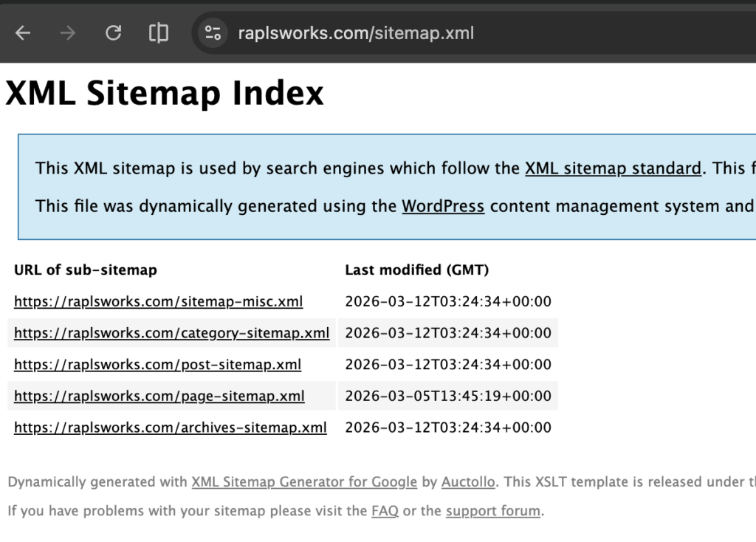Open the sitemap-misc.xml sub-sitemap link
Viewport: 756px width, 542px height.
[157, 301]
